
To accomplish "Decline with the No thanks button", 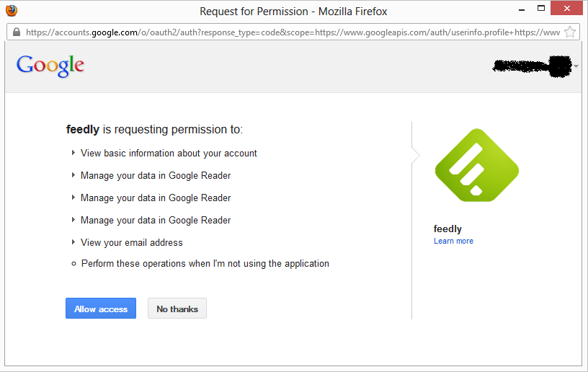I will [177, 309].
